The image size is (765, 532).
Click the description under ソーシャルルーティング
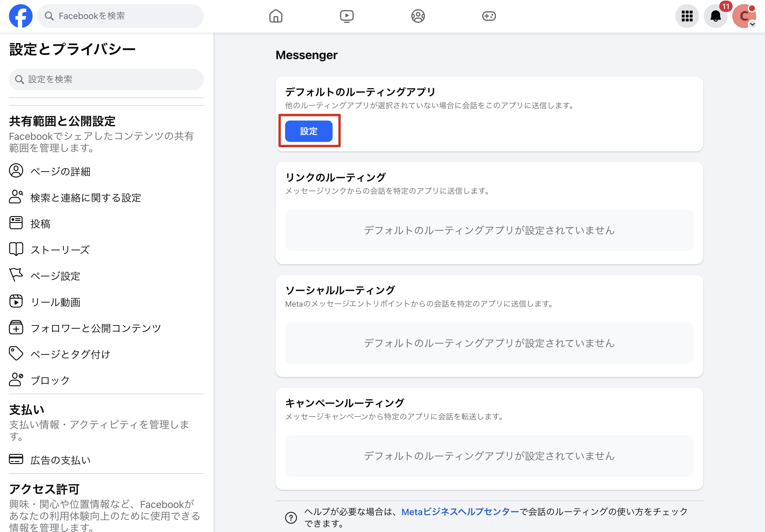coord(420,303)
